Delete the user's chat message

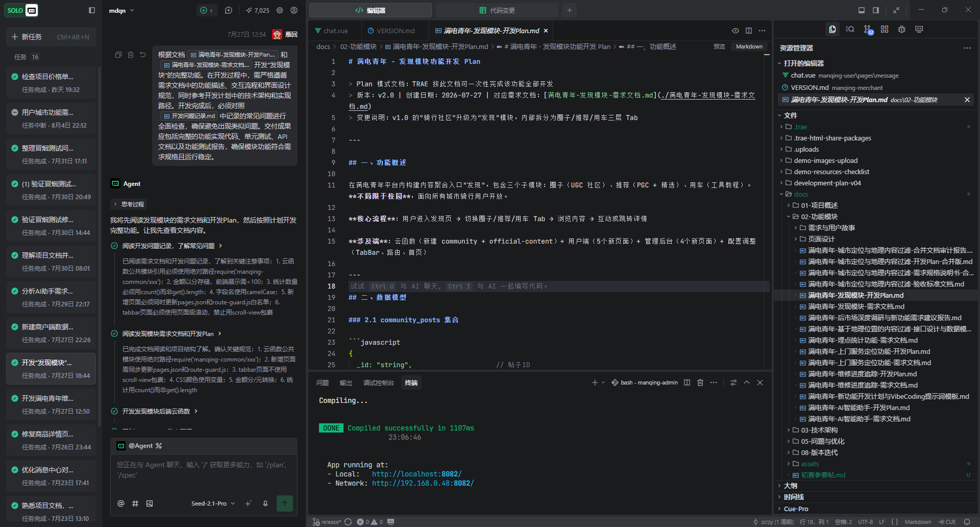coord(131,55)
